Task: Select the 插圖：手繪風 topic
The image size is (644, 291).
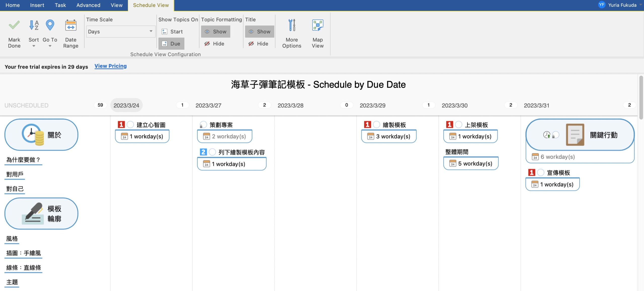Action: (x=23, y=253)
